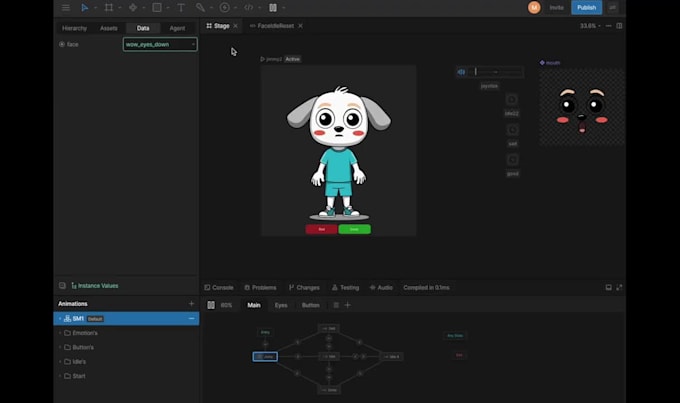Screen dimensions: 680x403
Task: Open Pen tool options arrow
Action: coord(144,8)
